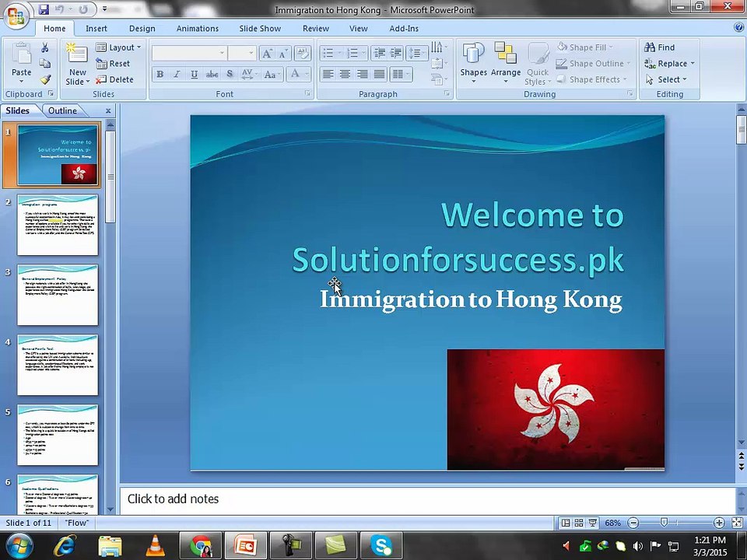Decrease list indent level
Image resolution: width=747 pixels, height=560 pixels.
point(380,53)
